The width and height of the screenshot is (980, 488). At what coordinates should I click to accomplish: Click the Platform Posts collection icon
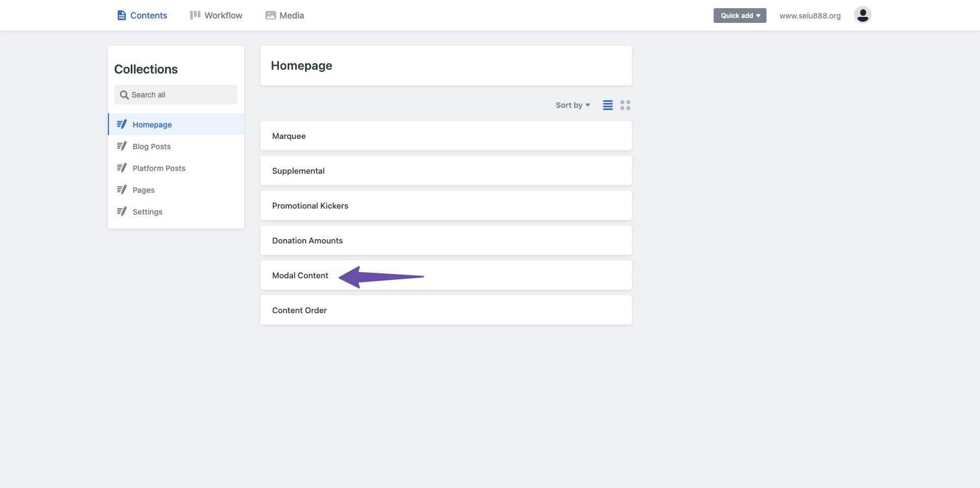pyautogui.click(x=121, y=168)
